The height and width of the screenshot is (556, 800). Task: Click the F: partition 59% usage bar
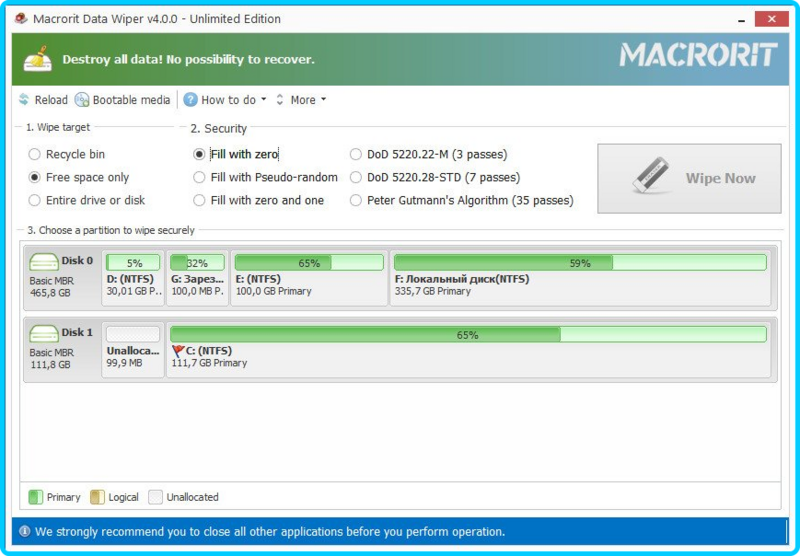coord(580,263)
